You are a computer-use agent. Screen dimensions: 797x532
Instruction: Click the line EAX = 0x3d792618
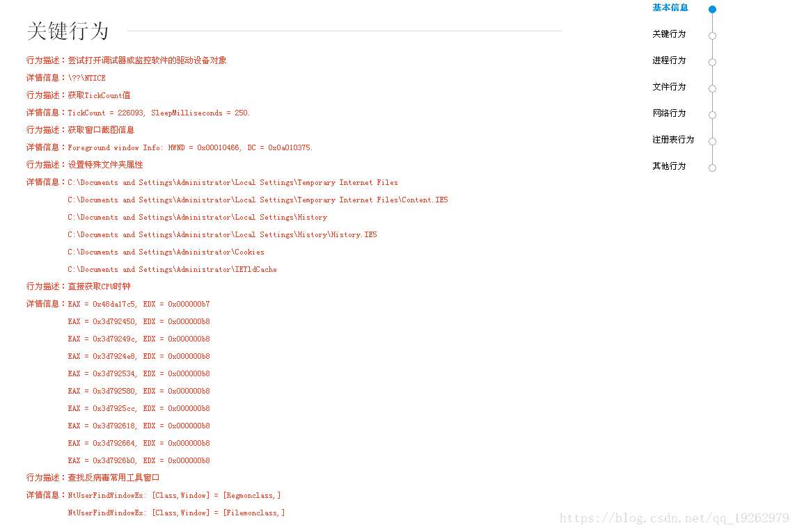[139, 426]
